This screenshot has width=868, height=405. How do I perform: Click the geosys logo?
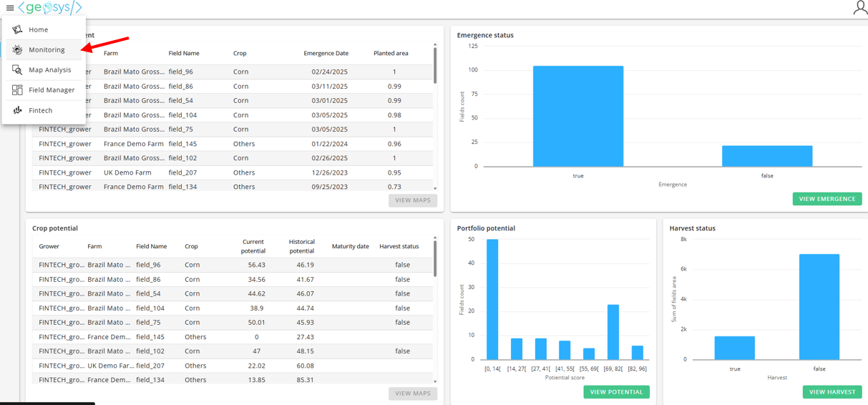[50, 8]
